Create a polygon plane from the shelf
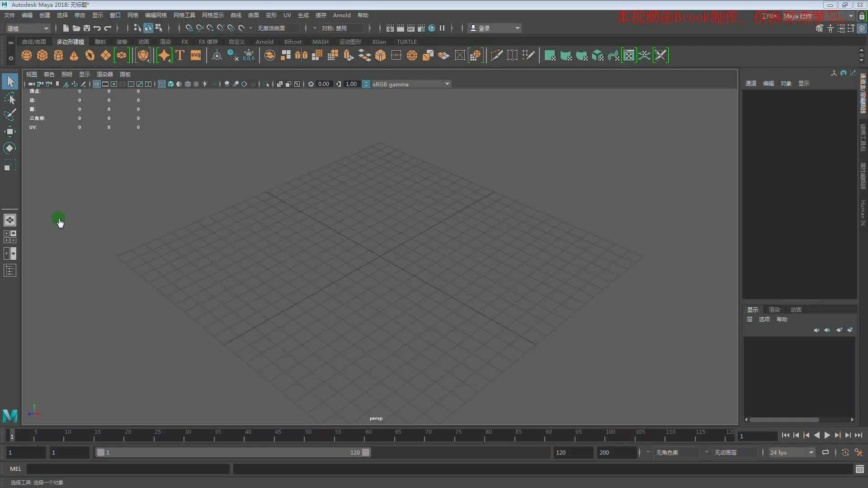 tap(106, 56)
